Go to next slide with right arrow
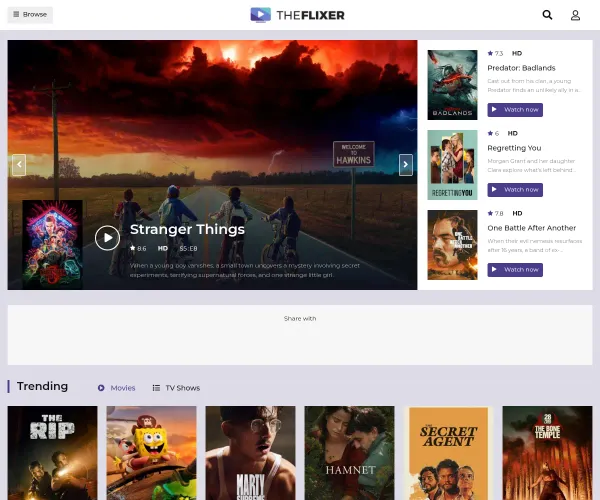Viewport: 600px width, 500px height. pos(406,165)
